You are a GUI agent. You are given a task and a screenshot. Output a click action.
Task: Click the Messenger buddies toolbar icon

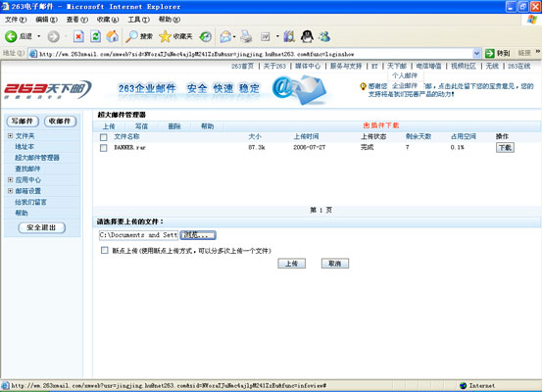[324, 36]
